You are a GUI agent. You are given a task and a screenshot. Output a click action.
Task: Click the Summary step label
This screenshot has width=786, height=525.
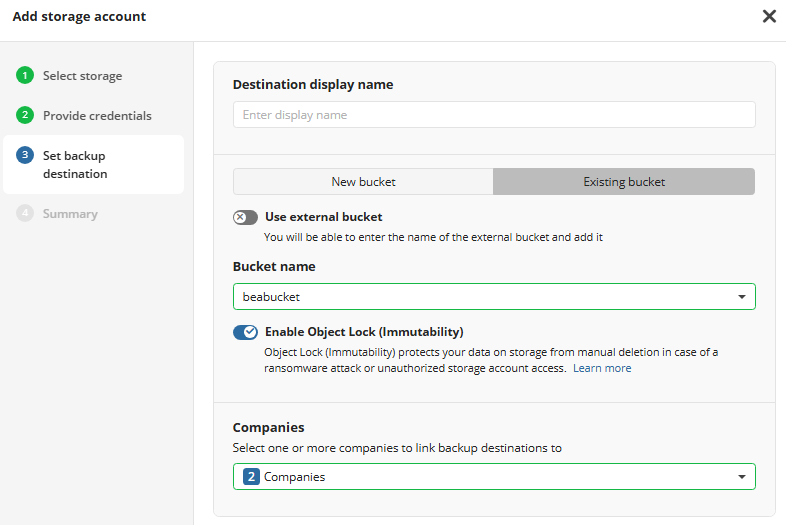pyautogui.click(x=70, y=214)
